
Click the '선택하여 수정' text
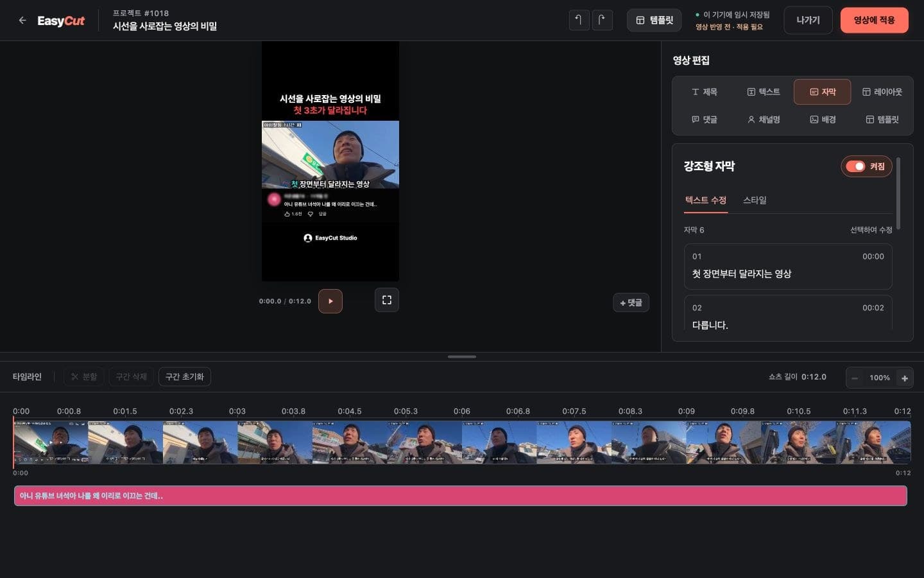(x=871, y=230)
